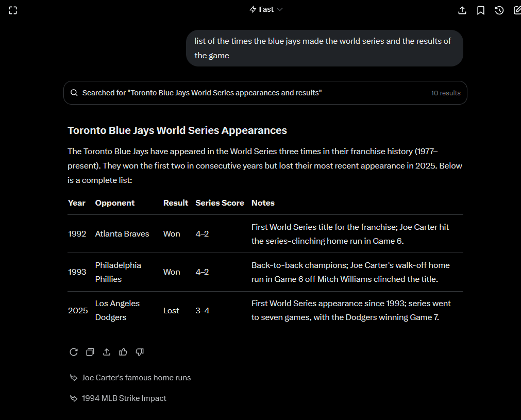The width and height of the screenshot is (521, 420).
Task: Click the Notes column header
Action: coord(263,203)
